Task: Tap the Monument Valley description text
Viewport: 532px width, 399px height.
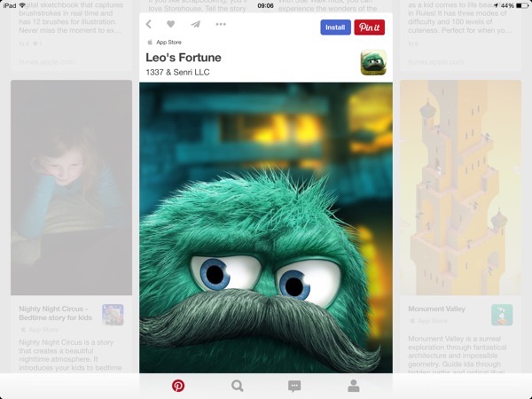Action: coord(458,354)
